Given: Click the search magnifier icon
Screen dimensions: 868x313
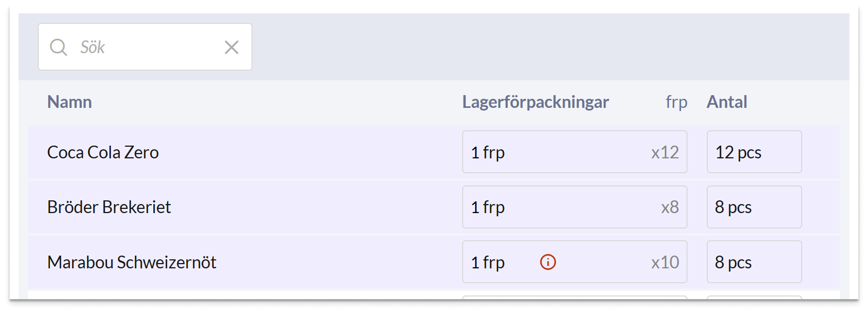Looking at the screenshot, I should [x=58, y=47].
